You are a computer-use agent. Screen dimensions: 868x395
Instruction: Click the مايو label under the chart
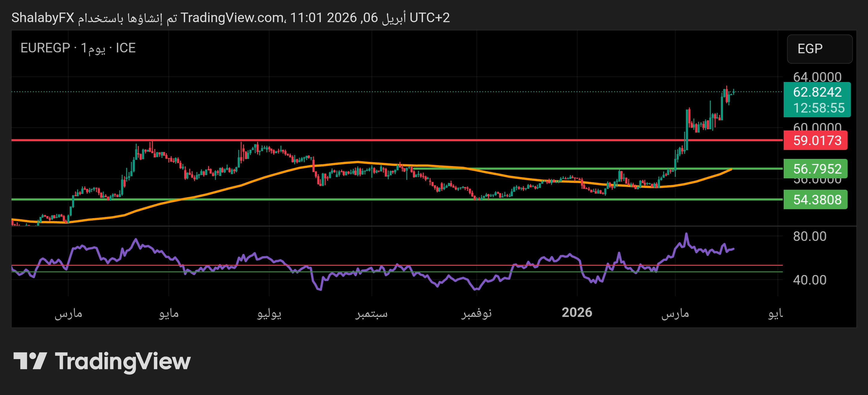pyautogui.click(x=169, y=313)
